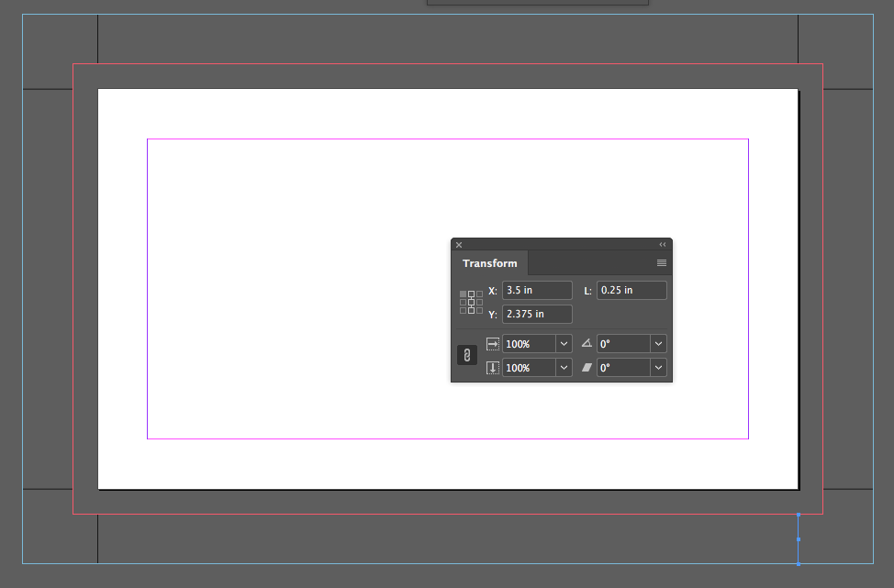Select center reference point
The height and width of the screenshot is (588, 894).
tap(471, 303)
